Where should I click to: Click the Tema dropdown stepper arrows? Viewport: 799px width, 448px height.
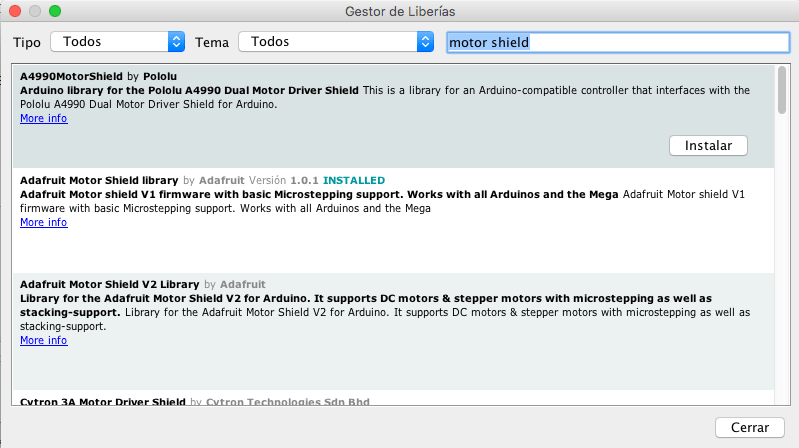pos(425,42)
